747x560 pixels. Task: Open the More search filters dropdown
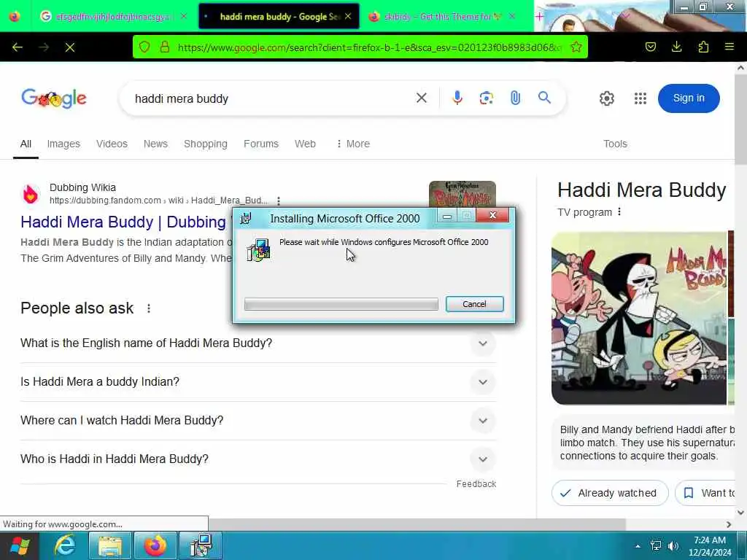[353, 144]
